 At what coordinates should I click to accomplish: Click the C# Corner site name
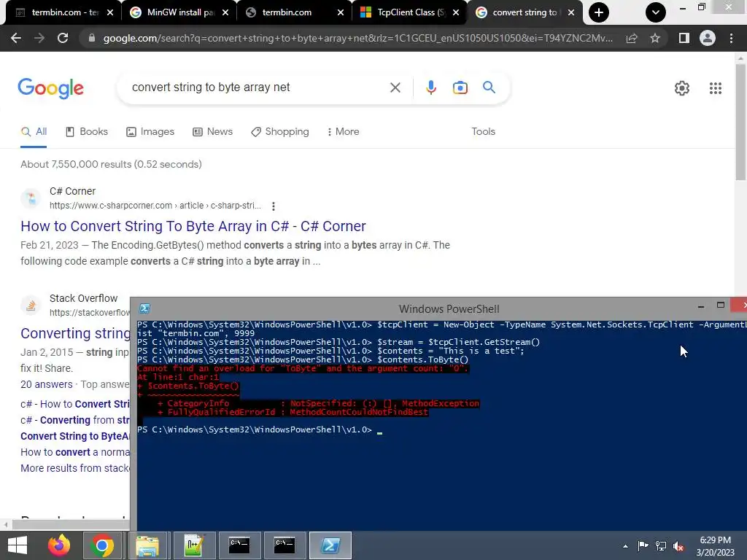(72, 192)
